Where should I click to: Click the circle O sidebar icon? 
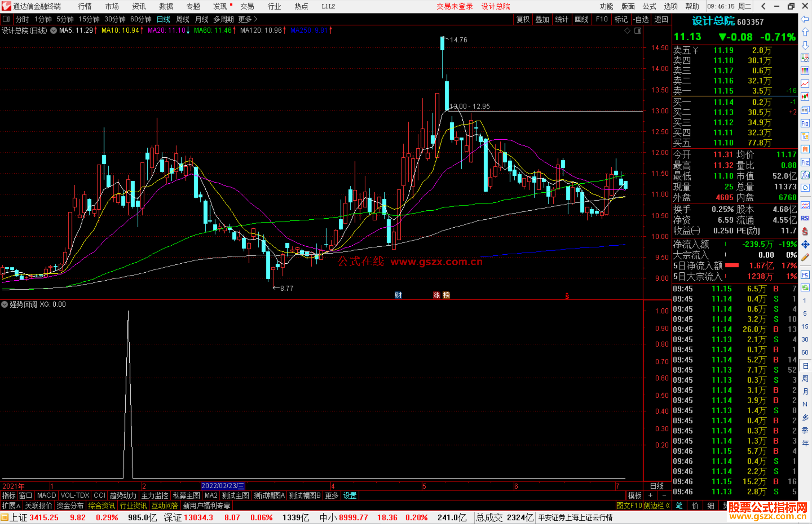tap(805, 188)
